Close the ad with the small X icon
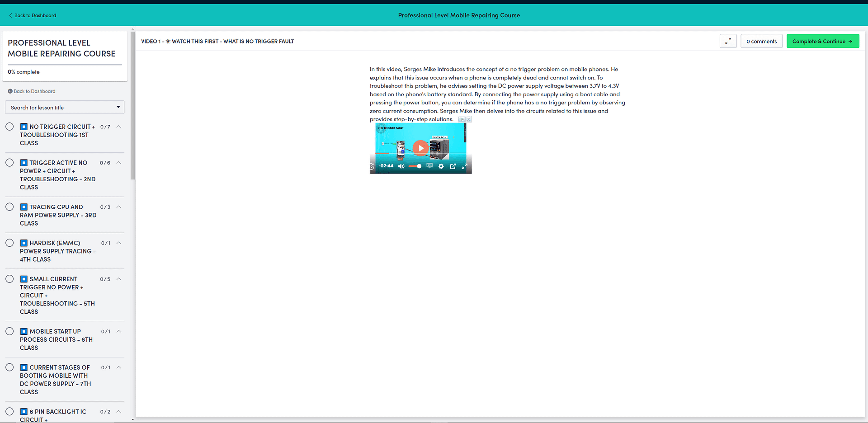This screenshot has width=868, height=423. 469,119
